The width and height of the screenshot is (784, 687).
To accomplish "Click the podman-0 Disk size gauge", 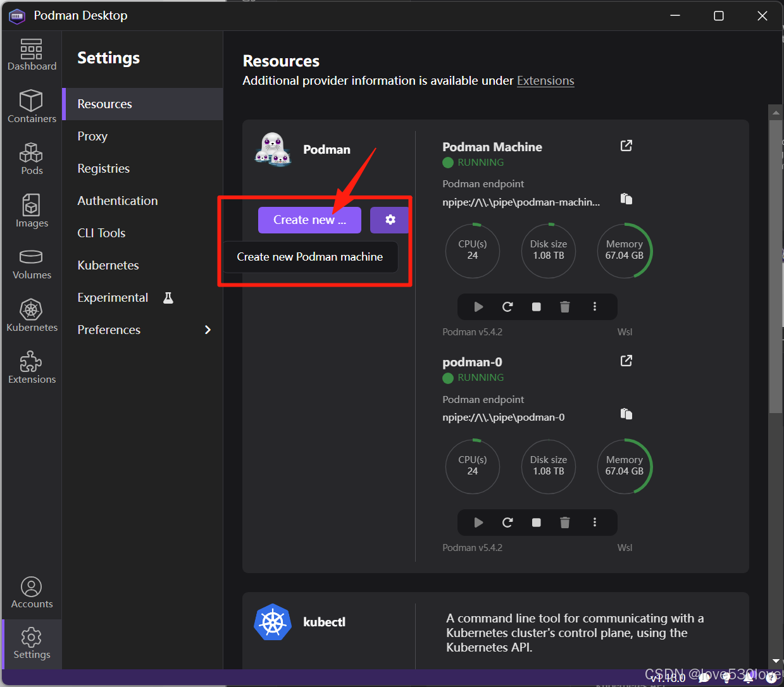I will click(549, 466).
